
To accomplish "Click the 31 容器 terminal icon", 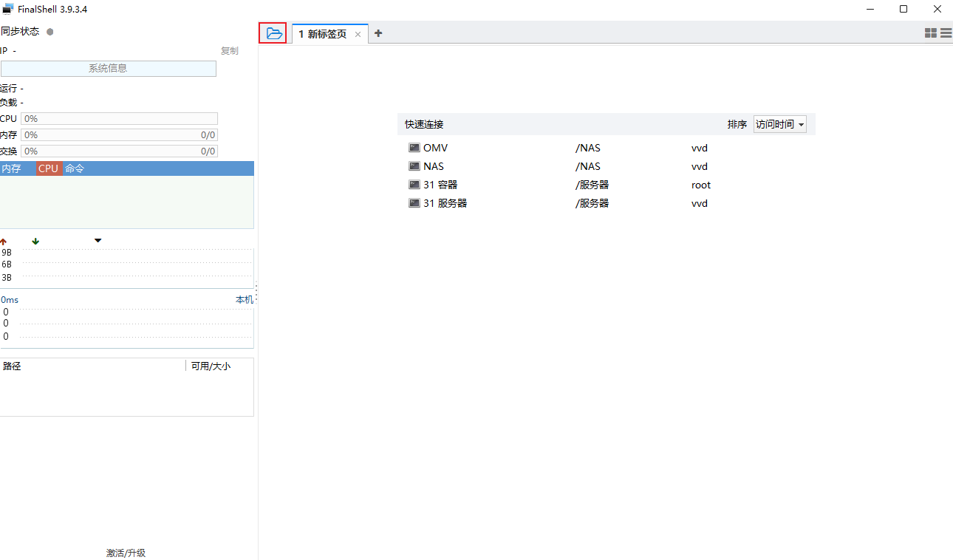I will [414, 185].
